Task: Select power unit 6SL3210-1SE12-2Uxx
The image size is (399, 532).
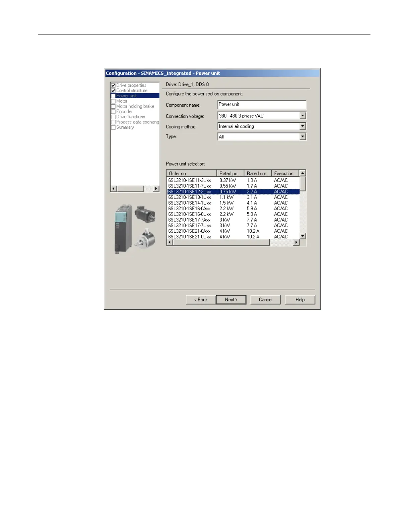Action: pos(233,192)
